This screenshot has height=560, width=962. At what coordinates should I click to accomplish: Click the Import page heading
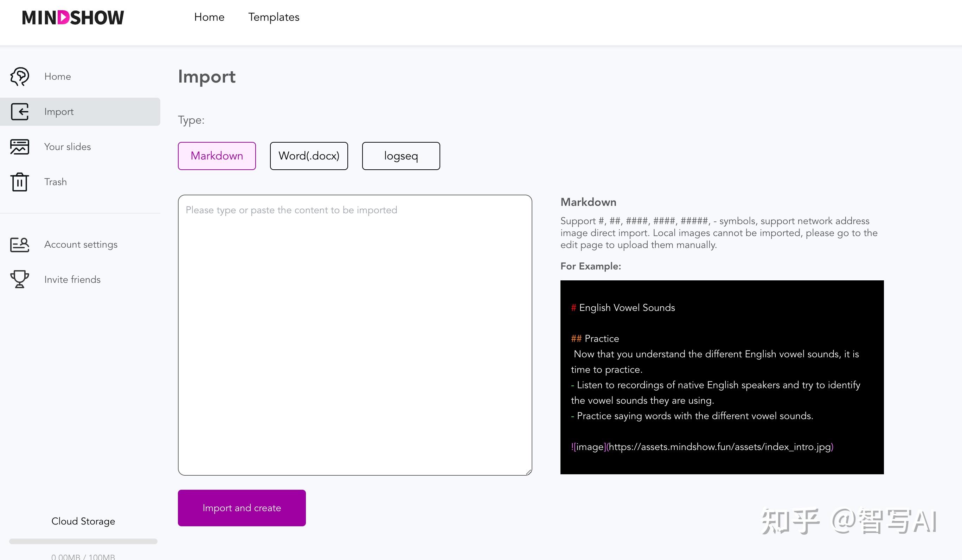click(x=207, y=77)
